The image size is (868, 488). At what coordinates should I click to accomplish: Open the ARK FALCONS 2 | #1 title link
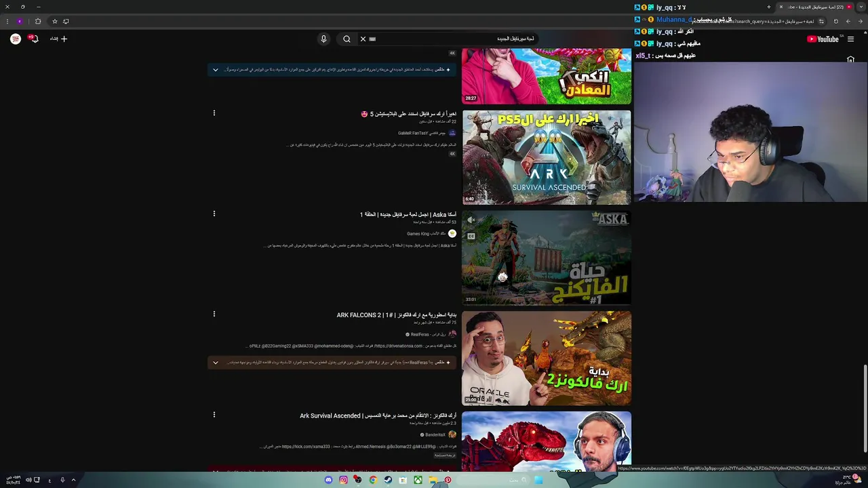(397, 315)
